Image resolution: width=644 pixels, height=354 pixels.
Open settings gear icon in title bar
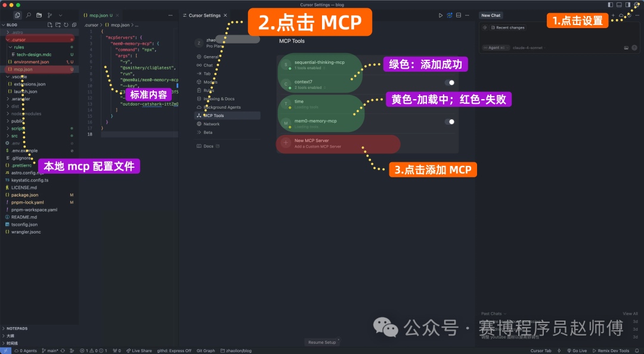[x=637, y=5]
